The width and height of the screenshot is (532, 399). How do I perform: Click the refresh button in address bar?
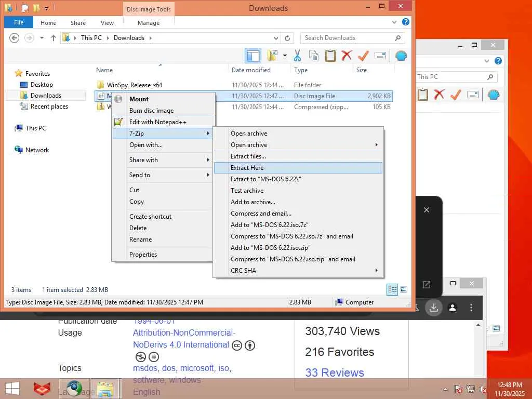(287, 38)
